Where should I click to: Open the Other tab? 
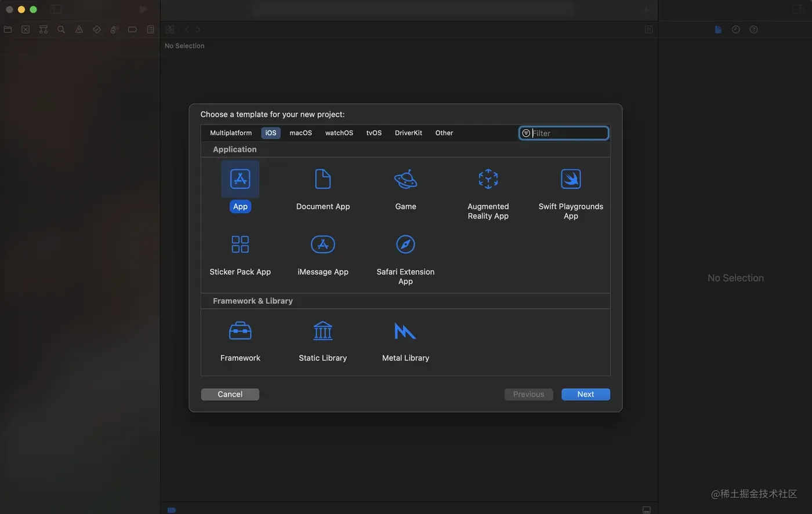pyautogui.click(x=444, y=133)
